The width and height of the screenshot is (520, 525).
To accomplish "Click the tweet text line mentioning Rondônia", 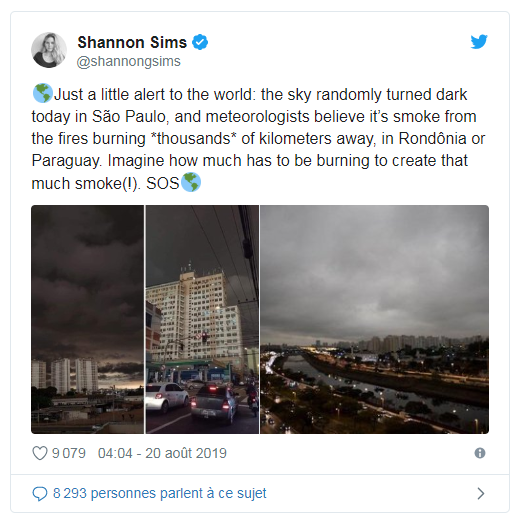I will (x=258, y=139).
